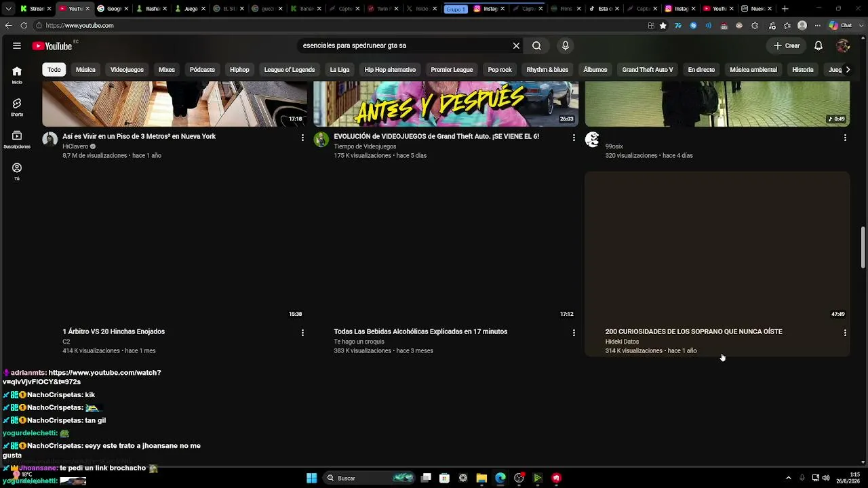
Task: Show more category chips with right arrow
Action: click(x=847, y=69)
